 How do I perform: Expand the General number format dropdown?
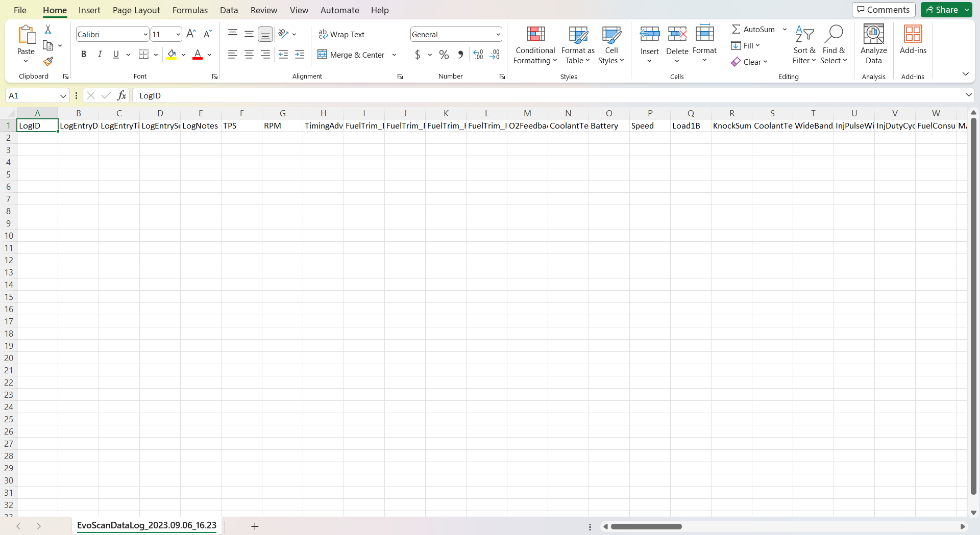coord(498,34)
